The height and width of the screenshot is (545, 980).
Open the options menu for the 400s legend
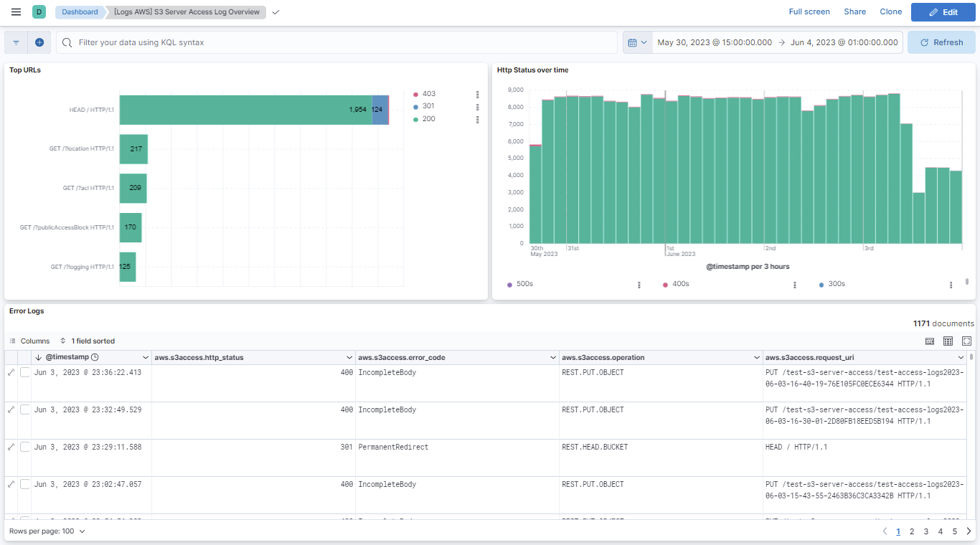[x=794, y=284]
